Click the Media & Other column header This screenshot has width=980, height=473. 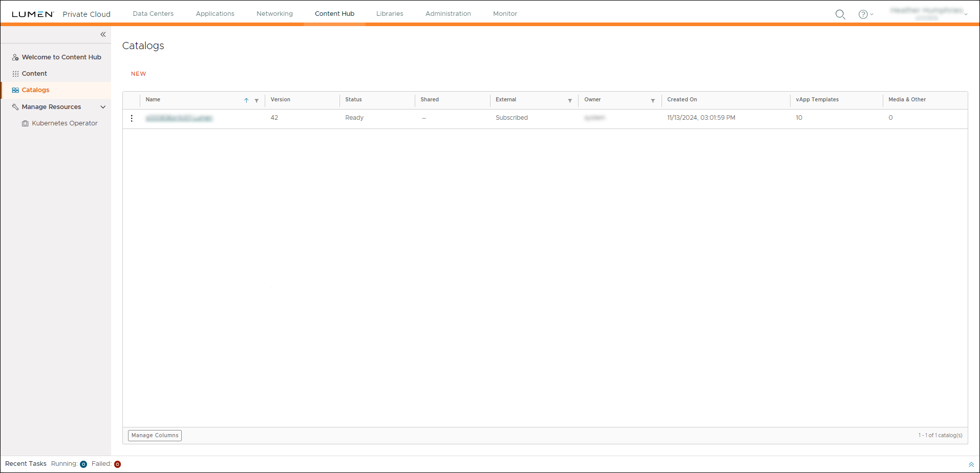907,100
